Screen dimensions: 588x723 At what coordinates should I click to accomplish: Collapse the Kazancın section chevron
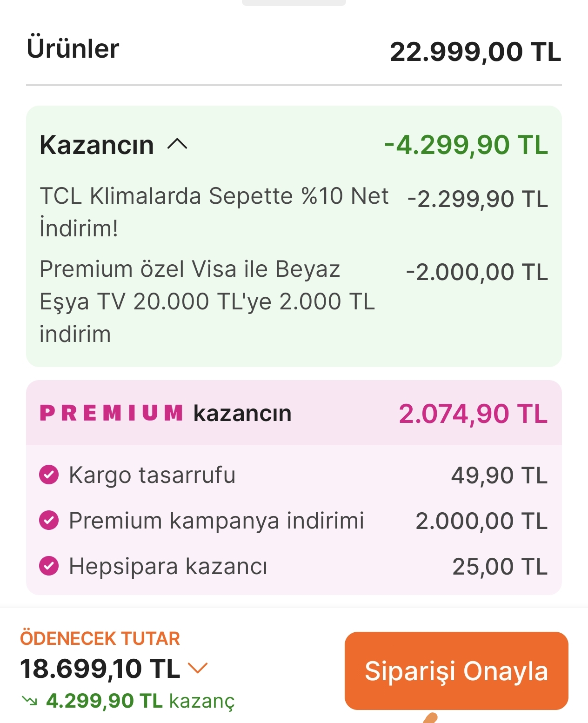tap(177, 145)
